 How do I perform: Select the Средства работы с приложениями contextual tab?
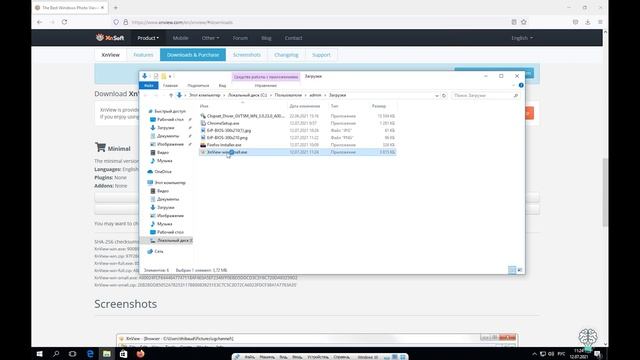pyautogui.click(x=266, y=76)
